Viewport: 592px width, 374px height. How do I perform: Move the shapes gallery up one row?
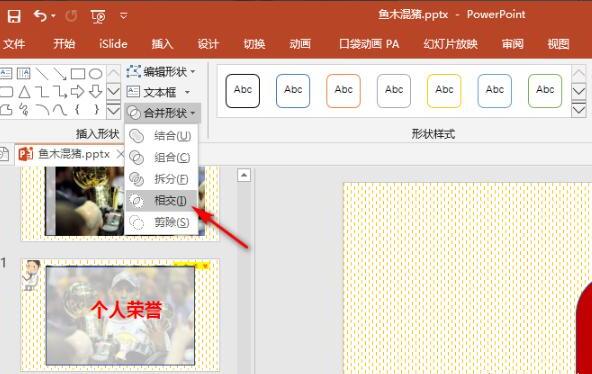pyautogui.click(x=113, y=73)
